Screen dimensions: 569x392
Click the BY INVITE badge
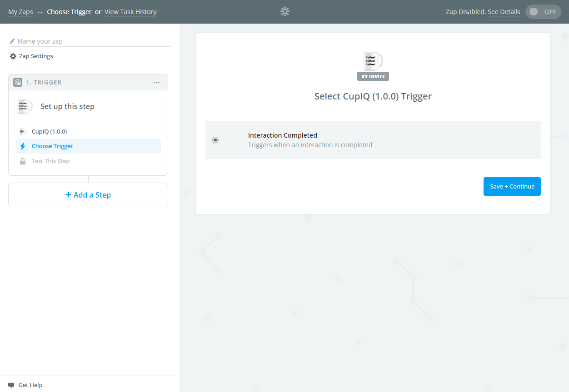coord(373,76)
